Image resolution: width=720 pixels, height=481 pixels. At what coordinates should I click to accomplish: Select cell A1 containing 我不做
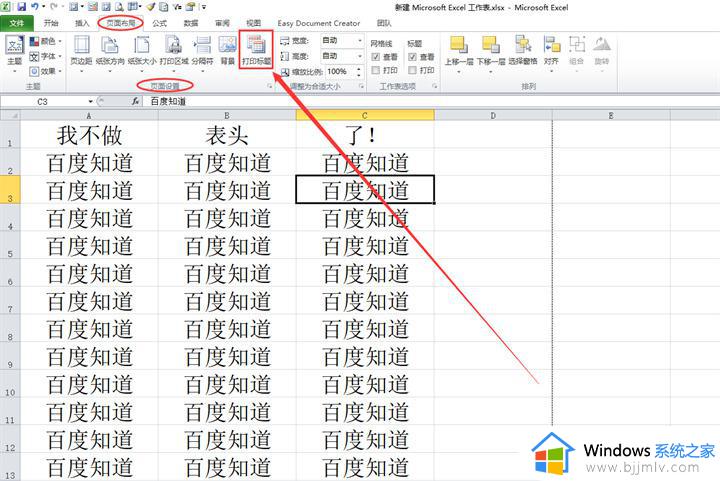tap(89, 135)
